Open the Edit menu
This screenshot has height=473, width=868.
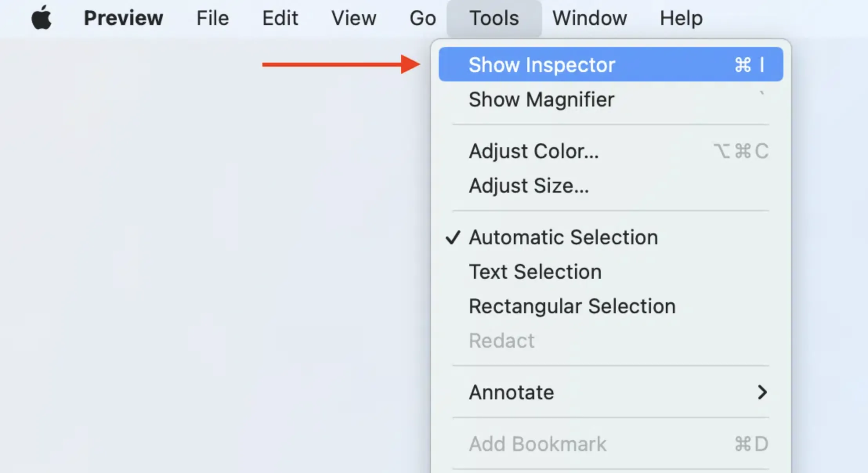(279, 18)
